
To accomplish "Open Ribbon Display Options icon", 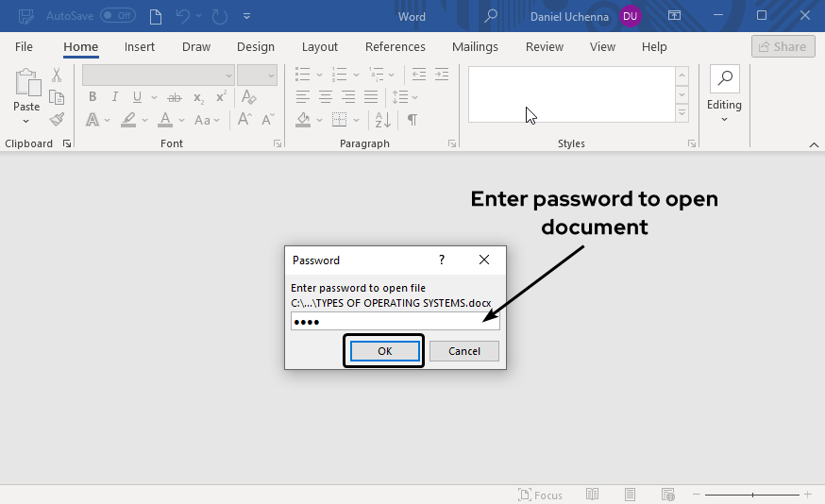I will 674,16.
